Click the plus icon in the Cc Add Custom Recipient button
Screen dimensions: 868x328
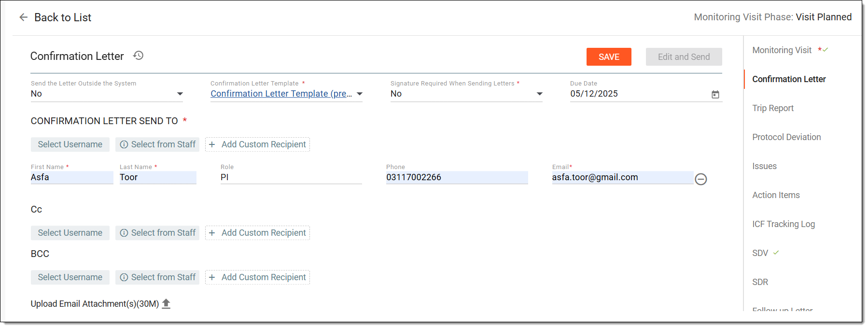click(x=212, y=233)
